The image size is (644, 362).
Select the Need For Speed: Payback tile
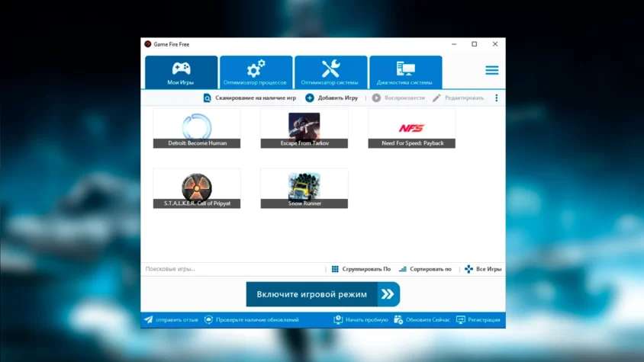coord(411,128)
